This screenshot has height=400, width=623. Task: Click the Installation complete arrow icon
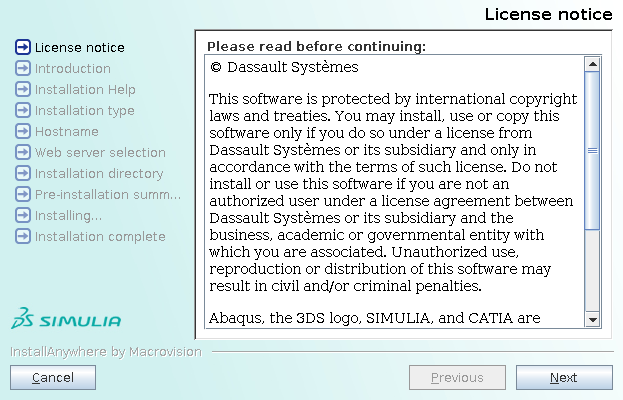[23, 236]
